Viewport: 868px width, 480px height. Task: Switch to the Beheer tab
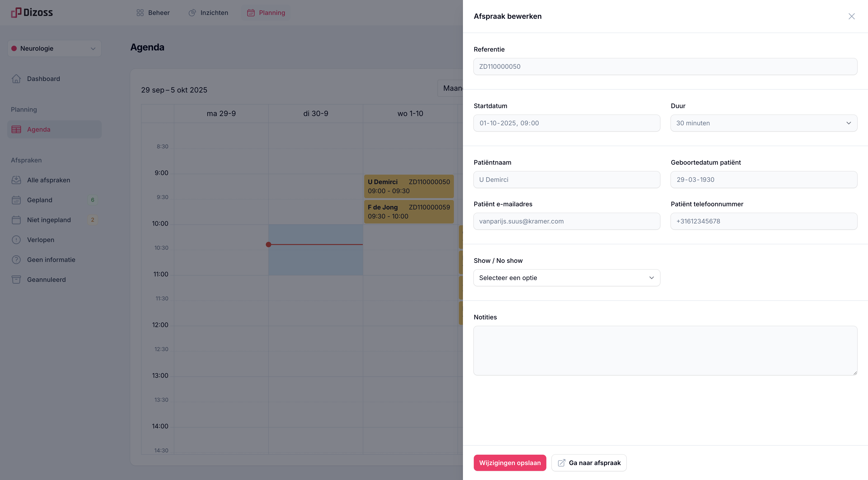(153, 13)
